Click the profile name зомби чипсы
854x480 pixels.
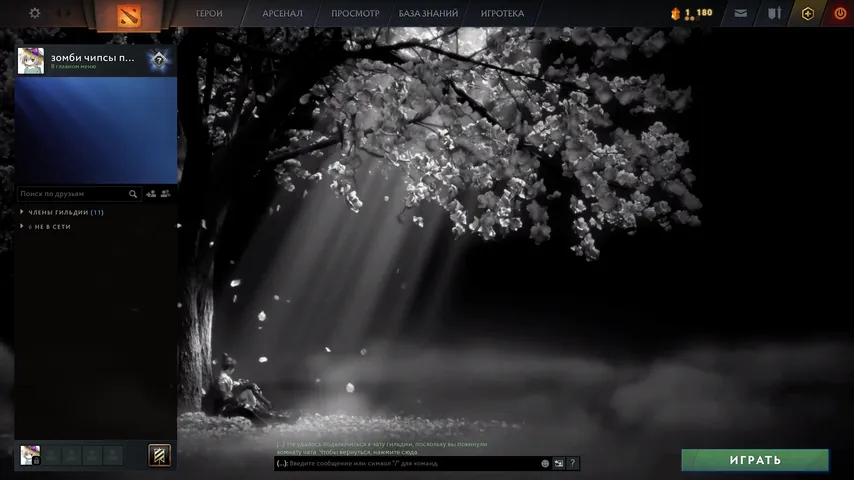pos(93,57)
